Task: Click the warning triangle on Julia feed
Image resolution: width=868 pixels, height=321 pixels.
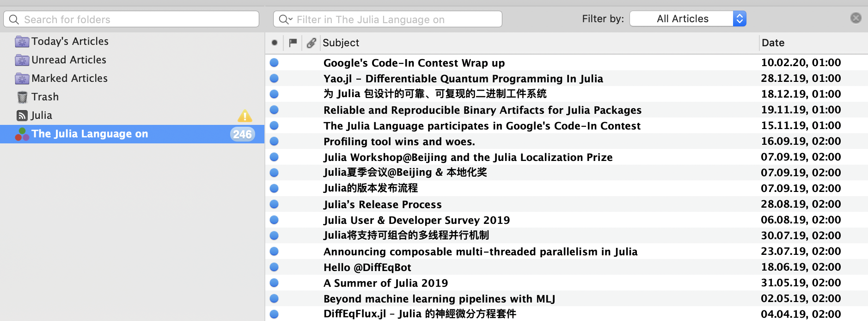Action: point(245,116)
